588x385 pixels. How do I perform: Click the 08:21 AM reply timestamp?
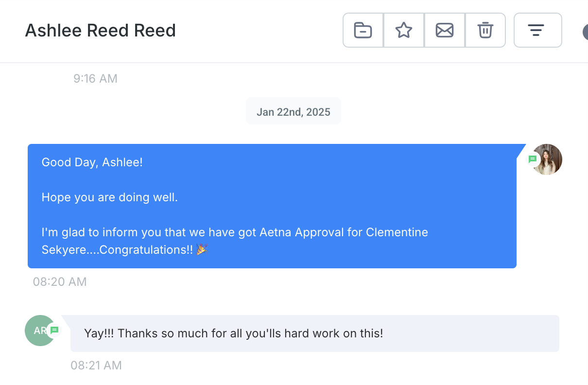click(x=96, y=365)
